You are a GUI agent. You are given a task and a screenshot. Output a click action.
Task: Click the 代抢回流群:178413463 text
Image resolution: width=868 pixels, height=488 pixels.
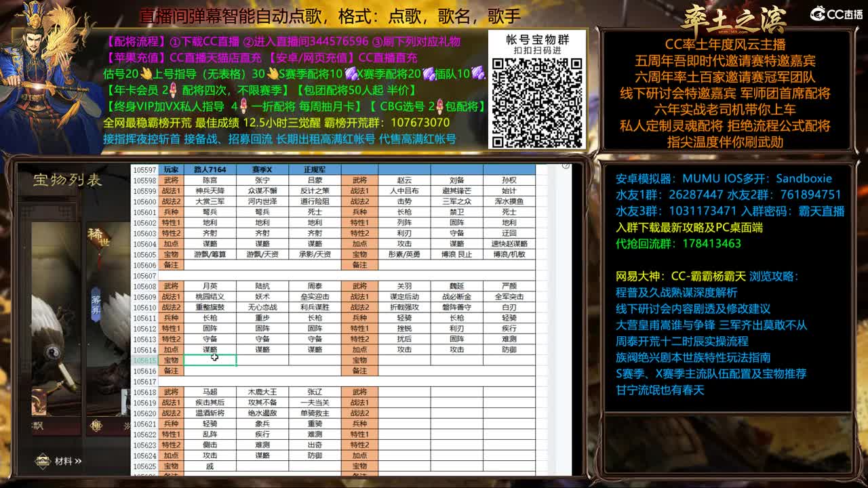[678, 243]
